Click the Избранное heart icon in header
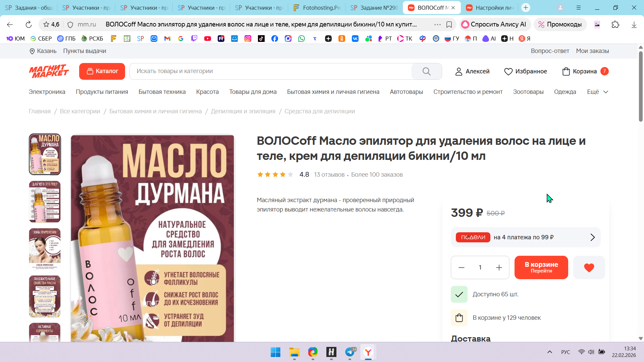Image resolution: width=644 pixels, height=362 pixels. click(508, 71)
